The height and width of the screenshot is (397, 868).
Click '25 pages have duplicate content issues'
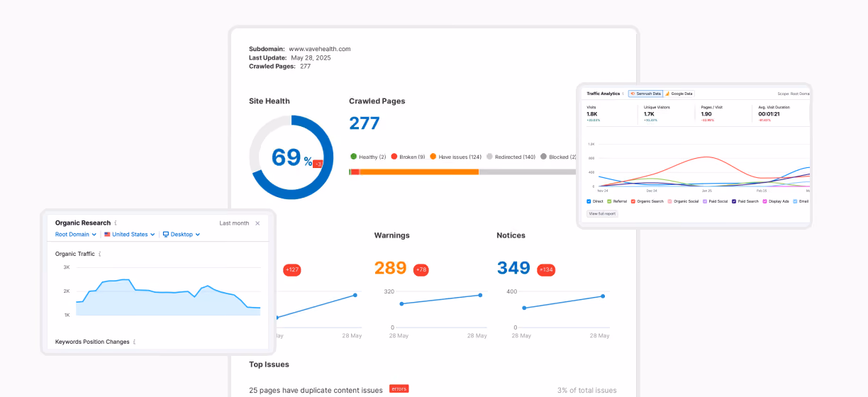[316, 390]
